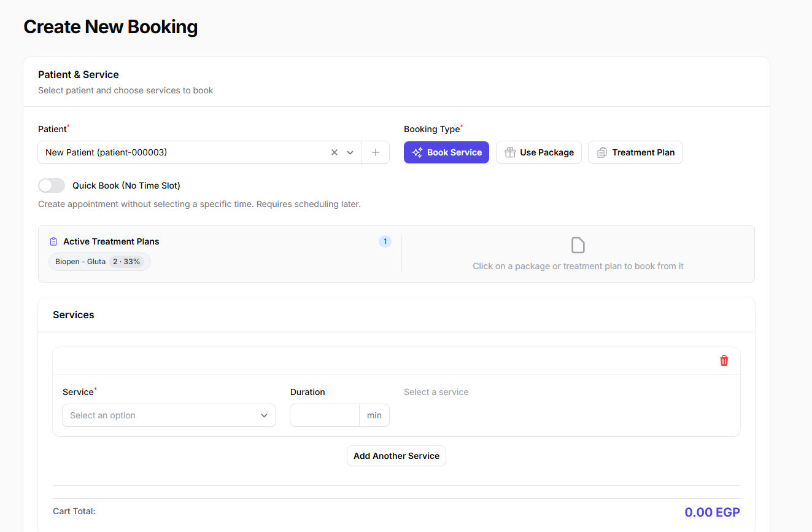
Task: Click the Cart Total 0.00 EGP amount
Action: point(712,512)
